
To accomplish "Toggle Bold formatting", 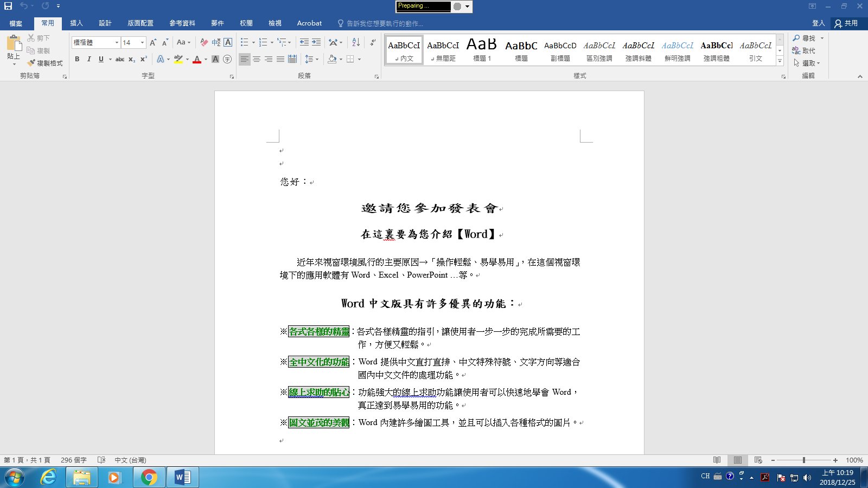I will tap(77, 59).
